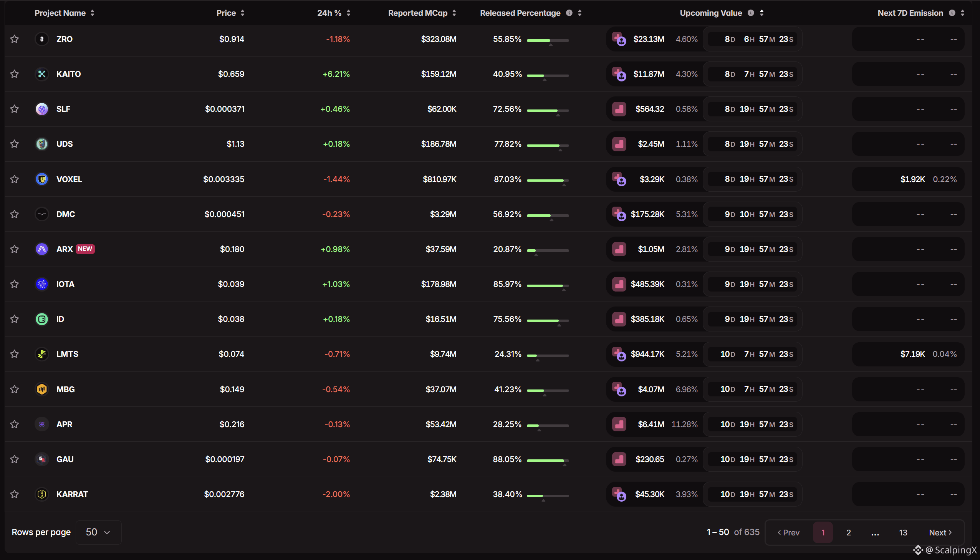Click the KAITO token logo
The height and width of the screenshot is (560, 980).
41,74
